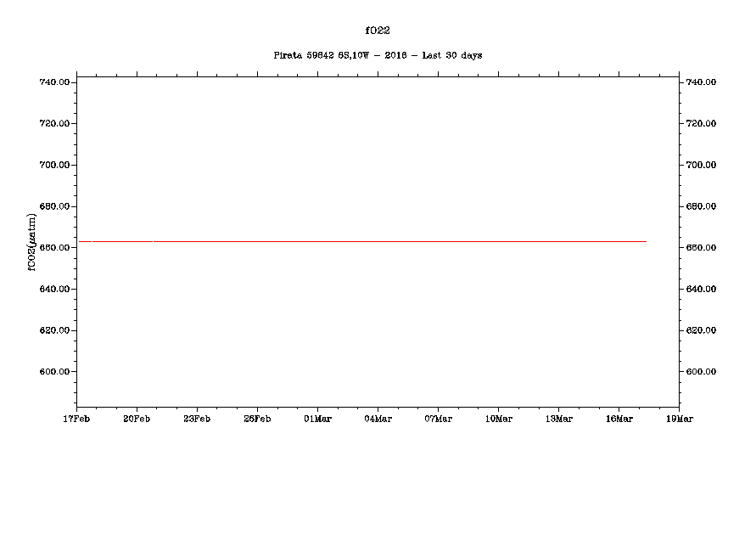
Task: Pick the 23Feb x-axis label
Action: tap(197, 419)
